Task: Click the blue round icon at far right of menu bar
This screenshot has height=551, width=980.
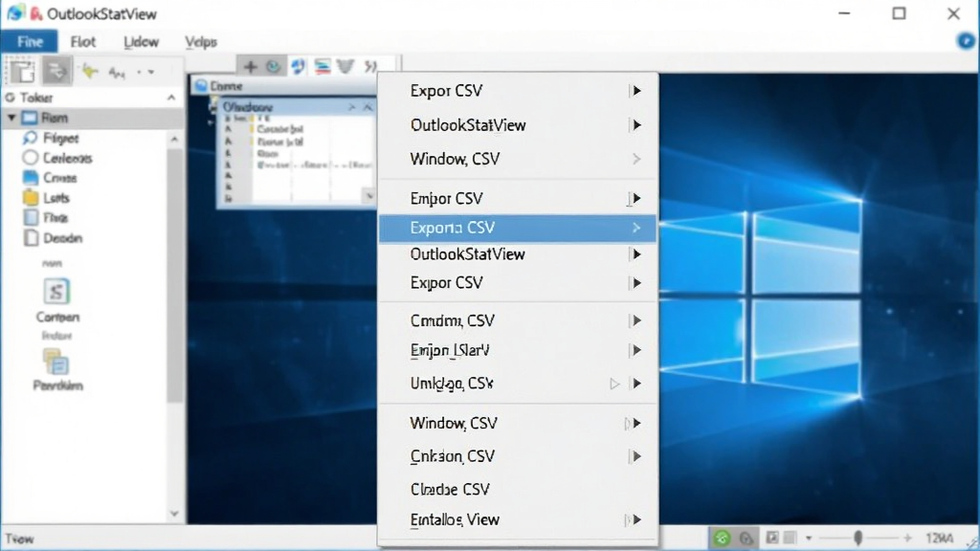Action: point(966,41)
